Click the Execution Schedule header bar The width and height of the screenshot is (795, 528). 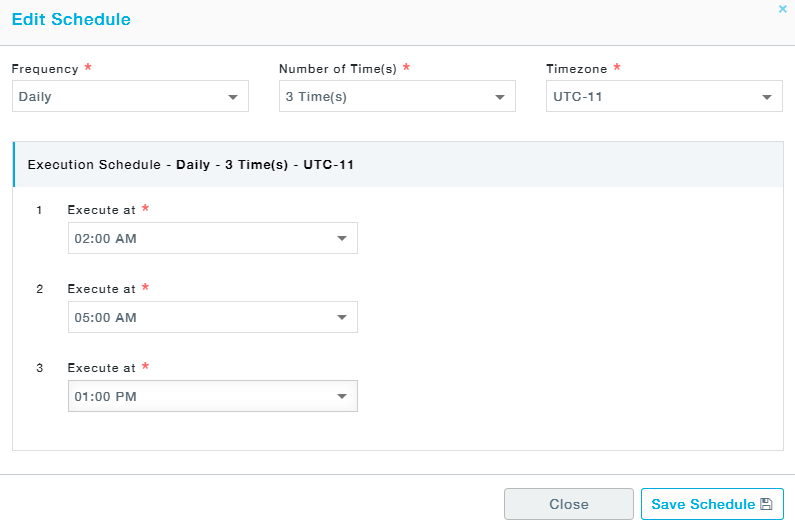point(398,164)
